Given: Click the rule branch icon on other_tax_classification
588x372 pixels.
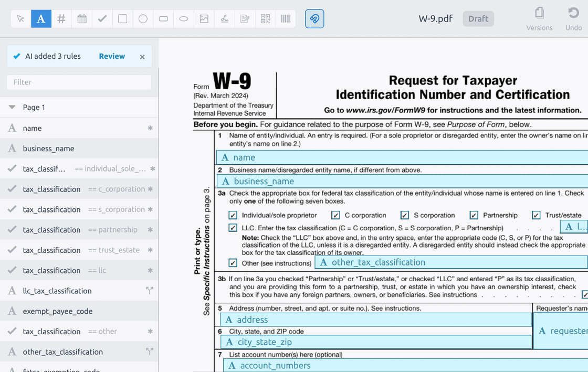Looking at the screenshot, I should coord(150,352).
